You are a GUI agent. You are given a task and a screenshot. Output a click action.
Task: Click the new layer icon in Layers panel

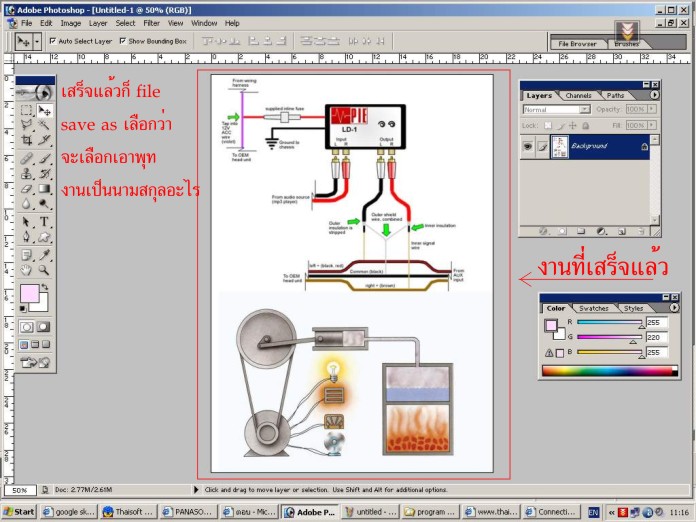(x=622, y=231)
